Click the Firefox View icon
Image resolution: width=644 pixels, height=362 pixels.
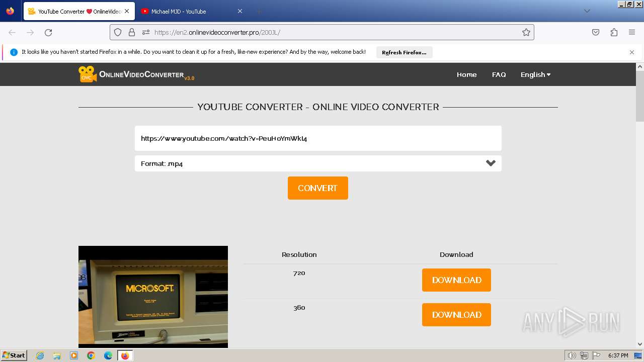pyautogui.click(x=10, y=11)
